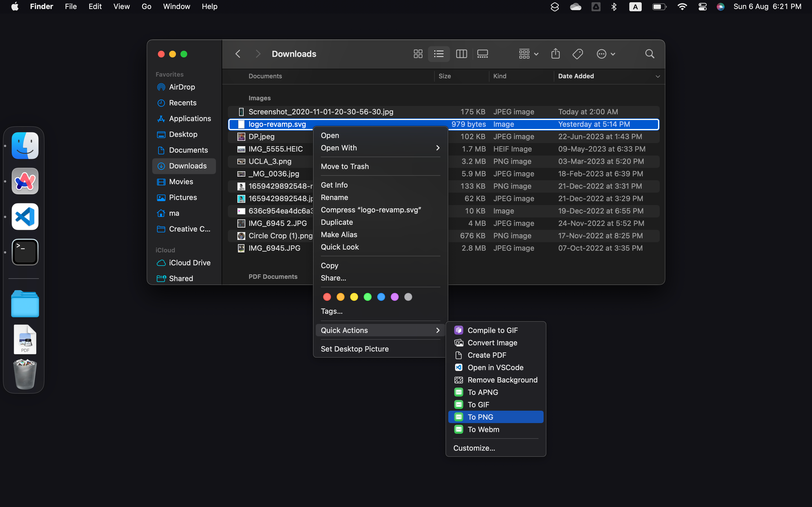Click the logo-revamp.svg file thumbnail
Viewport: 812px width, 507px height.
(241, 124)
